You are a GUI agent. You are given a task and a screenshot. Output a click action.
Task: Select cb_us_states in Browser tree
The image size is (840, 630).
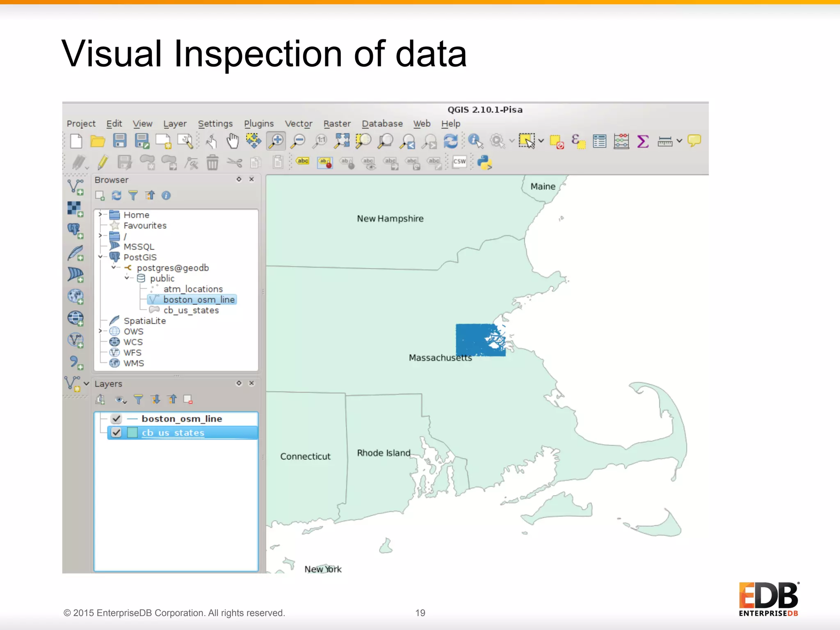click(x=191, y=310)
